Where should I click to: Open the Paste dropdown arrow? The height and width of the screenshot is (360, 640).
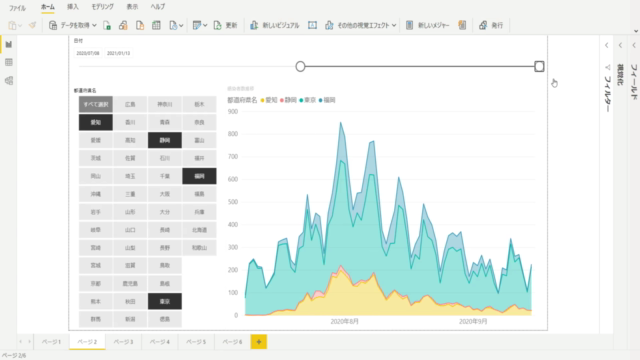coord(20,26)
